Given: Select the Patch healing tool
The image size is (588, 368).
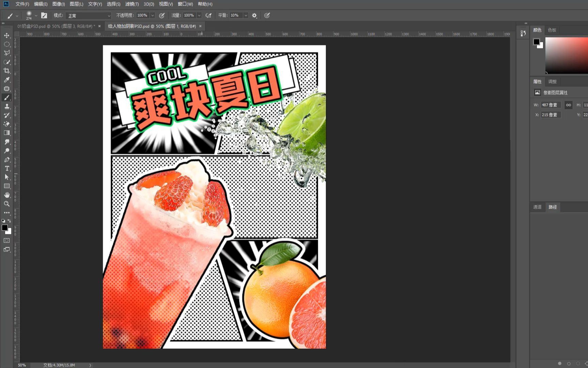Looking at the screenshot, I should tap(7, 89).
